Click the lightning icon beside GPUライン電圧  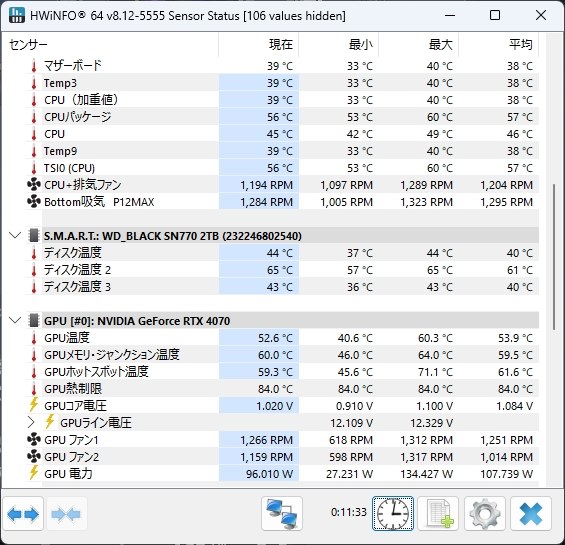tap(50, 422)
